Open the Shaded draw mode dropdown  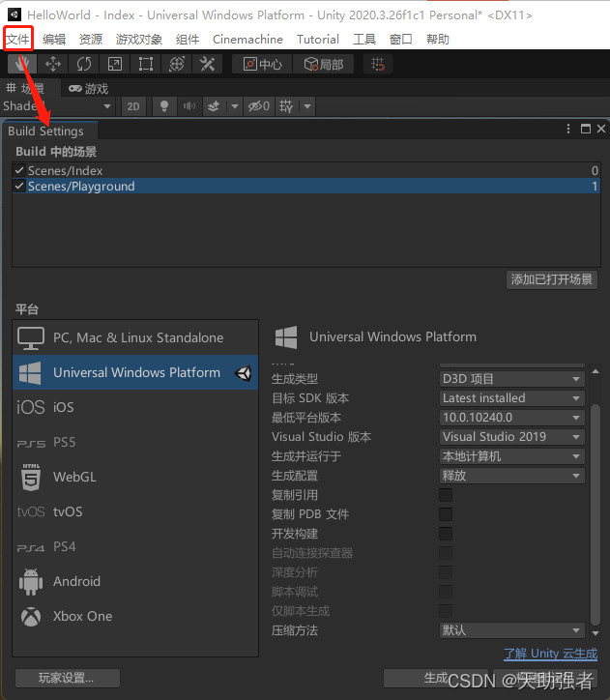(57, 106)
